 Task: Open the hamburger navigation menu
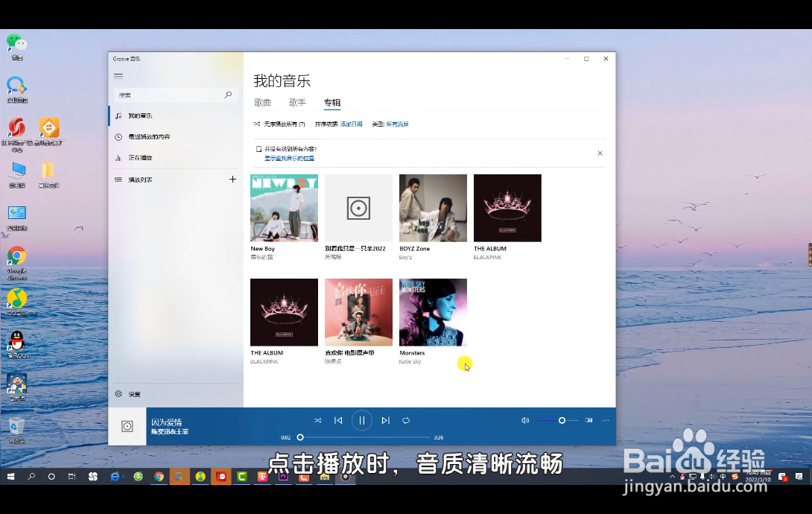point(118,75)
